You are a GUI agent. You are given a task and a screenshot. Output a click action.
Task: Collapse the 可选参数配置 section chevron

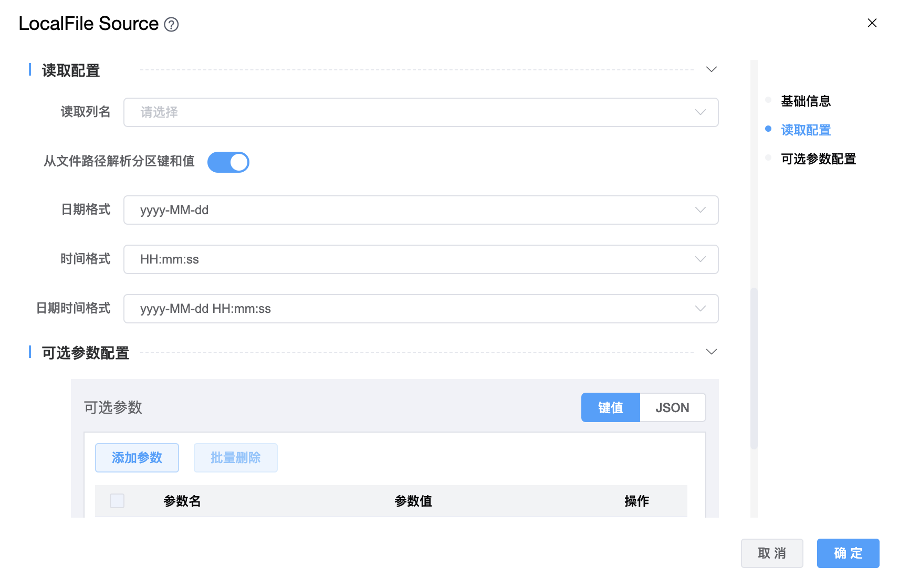711,352
